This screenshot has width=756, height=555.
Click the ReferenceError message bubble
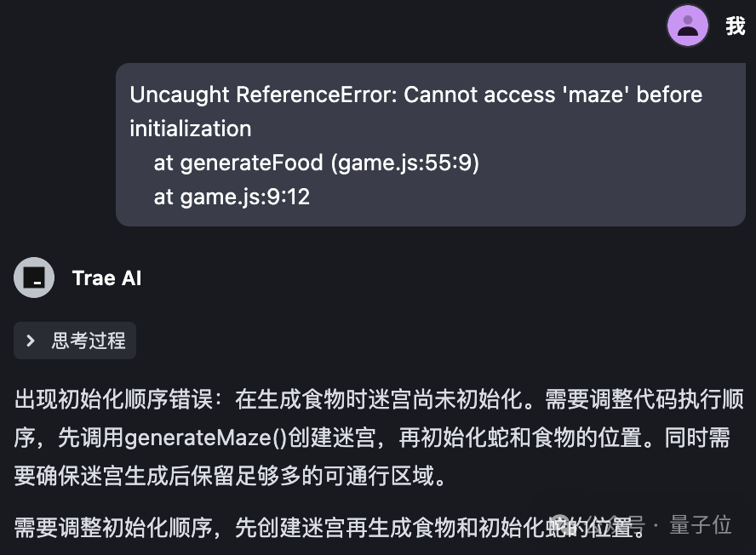tap(431, 145)
